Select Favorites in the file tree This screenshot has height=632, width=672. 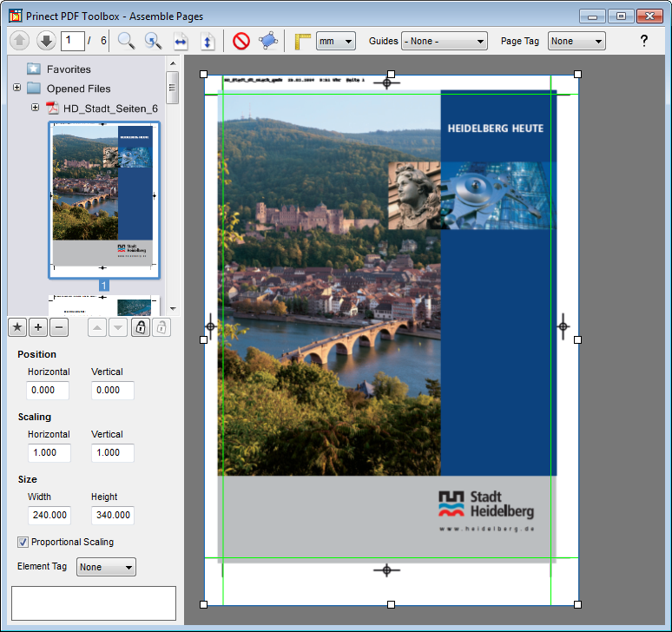[69, 69]
